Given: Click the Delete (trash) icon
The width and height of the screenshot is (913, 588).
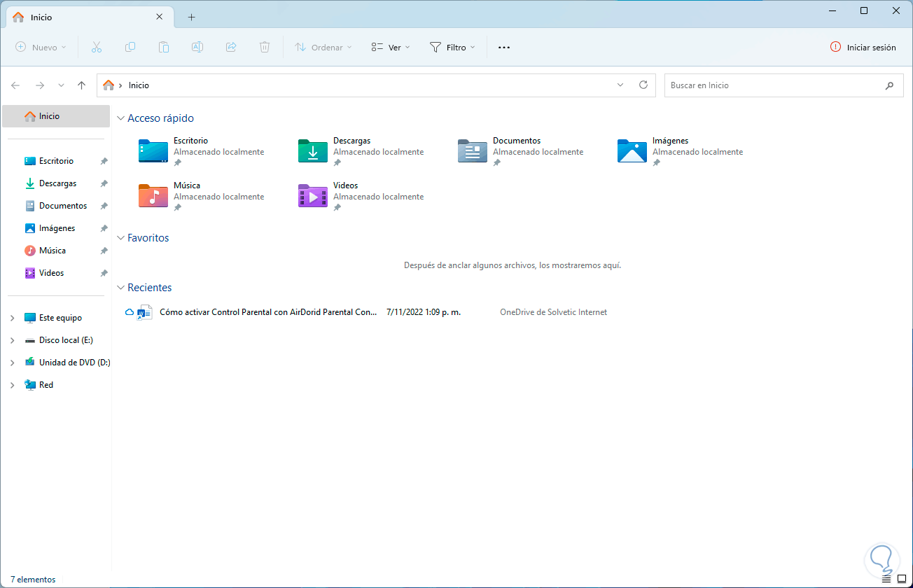Looking at the screenshot, I should coord(265,47).
